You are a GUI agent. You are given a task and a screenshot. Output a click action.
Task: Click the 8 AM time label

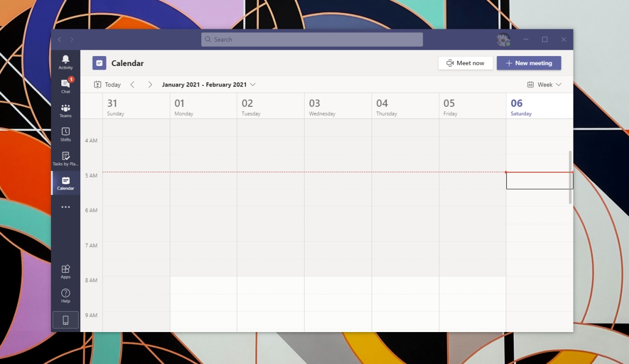click(91, 280)
